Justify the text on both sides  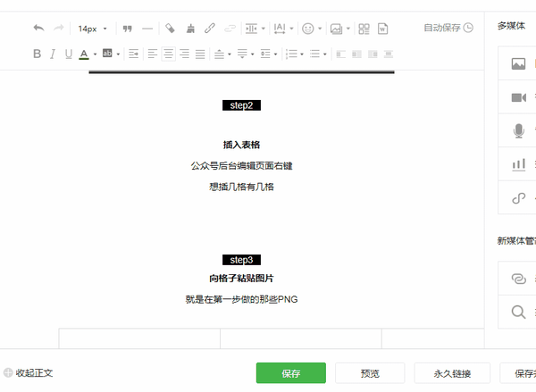200,54
